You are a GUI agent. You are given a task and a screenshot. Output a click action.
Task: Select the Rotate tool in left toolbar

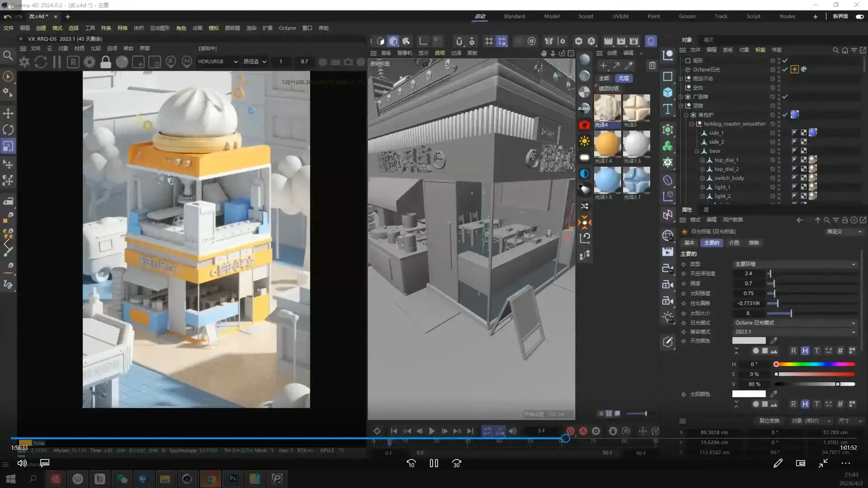[8, 130]
